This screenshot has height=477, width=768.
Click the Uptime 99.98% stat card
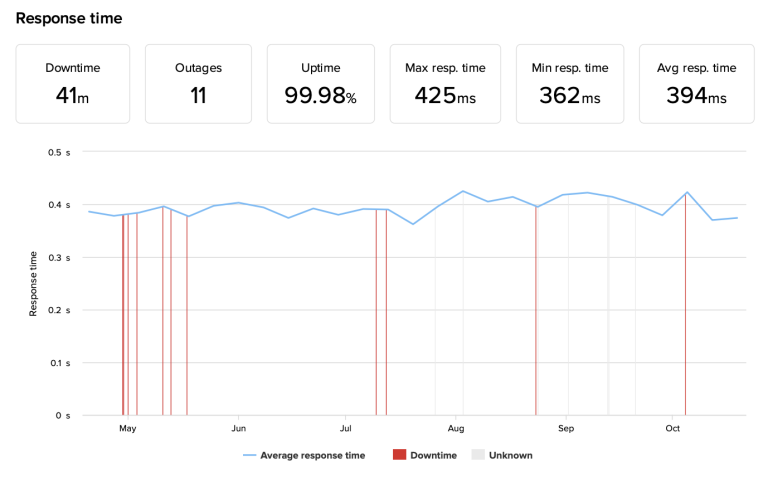pyautogui.click(x=321, y=84)
